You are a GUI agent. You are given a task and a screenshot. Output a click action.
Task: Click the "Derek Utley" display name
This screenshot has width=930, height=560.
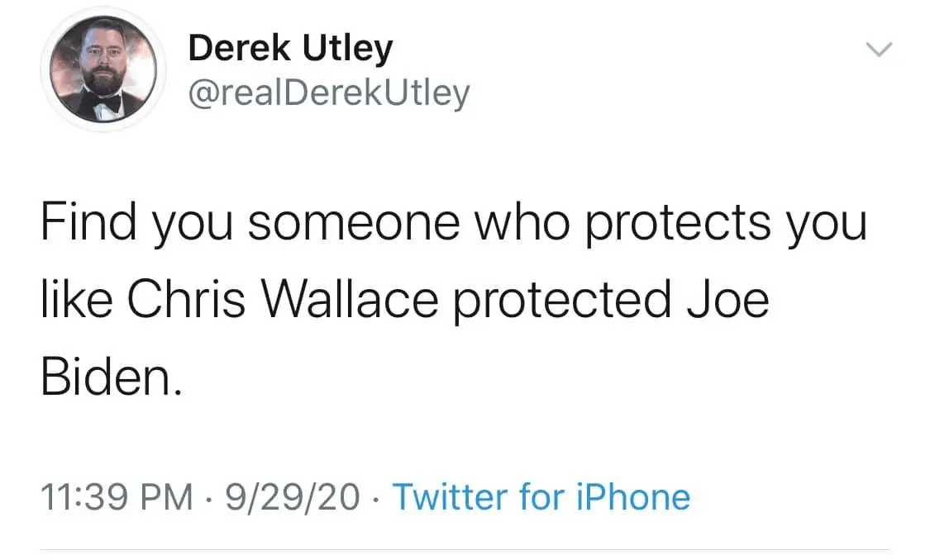(x=290, y=50)
